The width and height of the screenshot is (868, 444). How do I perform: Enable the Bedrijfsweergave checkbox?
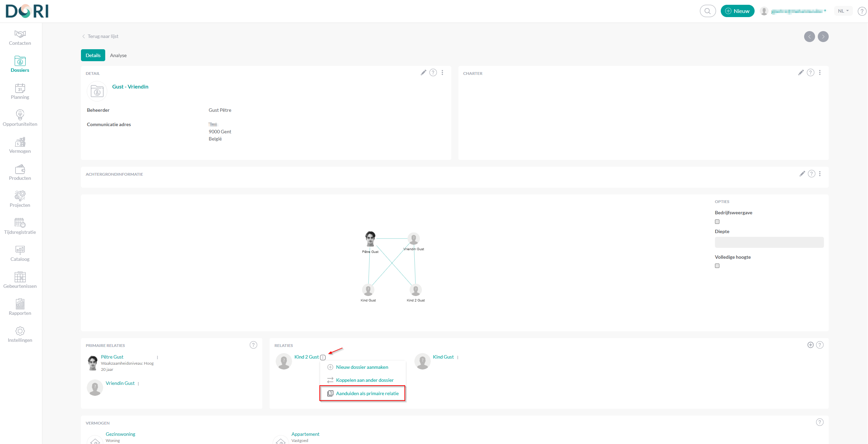pos(717,221)
